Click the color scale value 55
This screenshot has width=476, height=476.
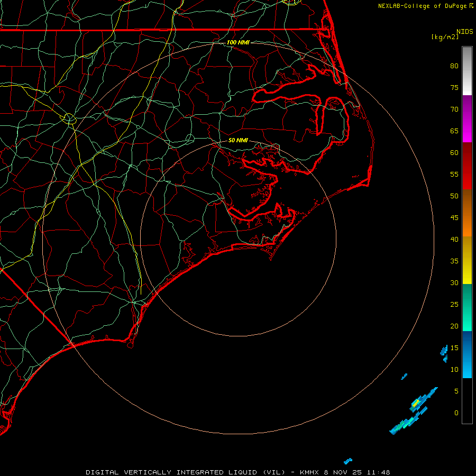tap(454, 175)
